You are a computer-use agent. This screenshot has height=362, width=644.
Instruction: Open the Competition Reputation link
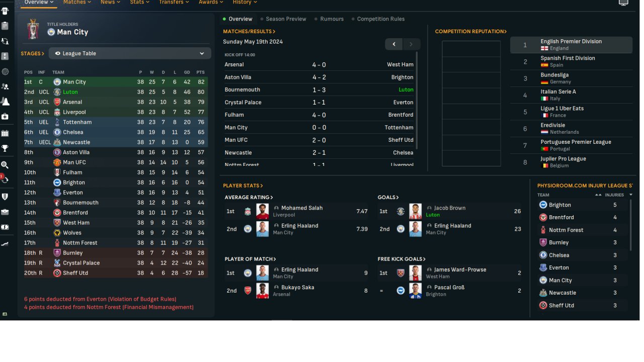[x=471, y=32]
